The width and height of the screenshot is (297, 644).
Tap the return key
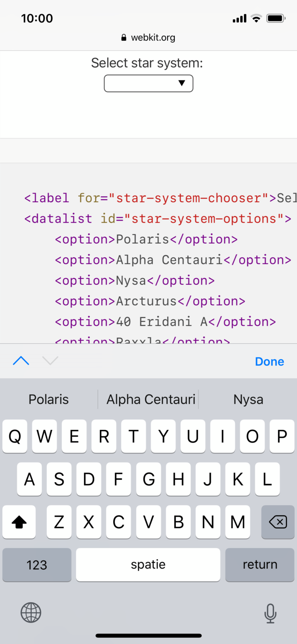[259, 565]
